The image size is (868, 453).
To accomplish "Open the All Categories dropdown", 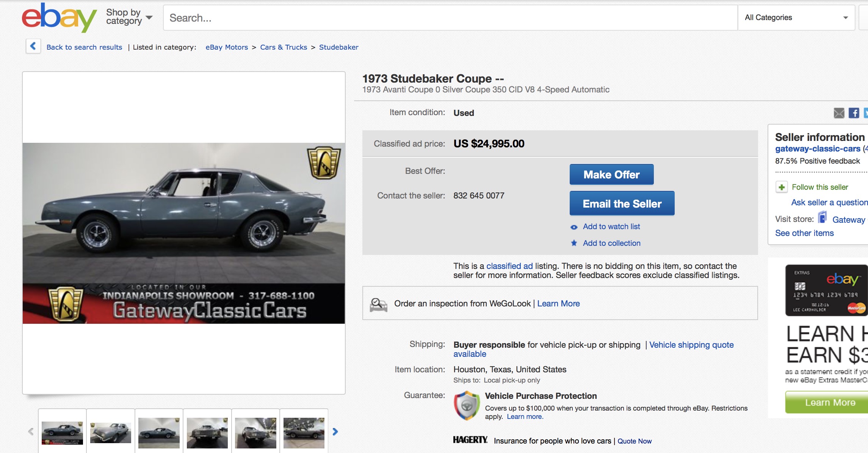I will 796,17.
